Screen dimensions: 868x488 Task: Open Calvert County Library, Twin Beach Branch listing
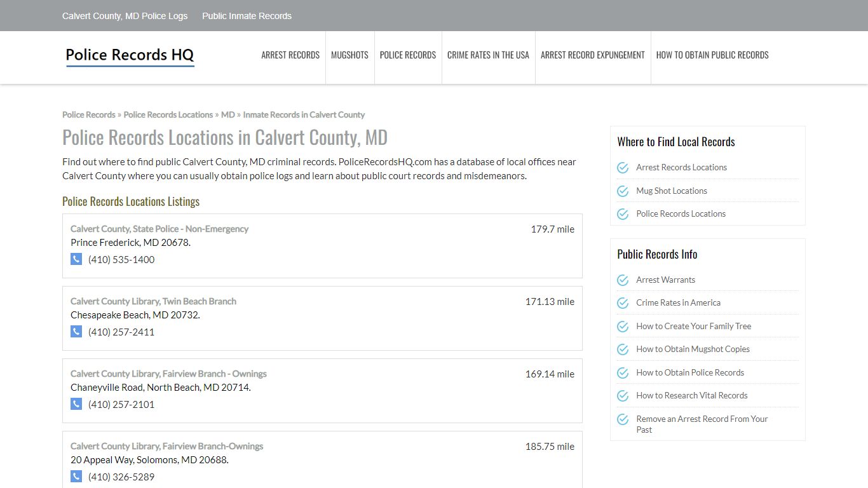coord(153,301)
